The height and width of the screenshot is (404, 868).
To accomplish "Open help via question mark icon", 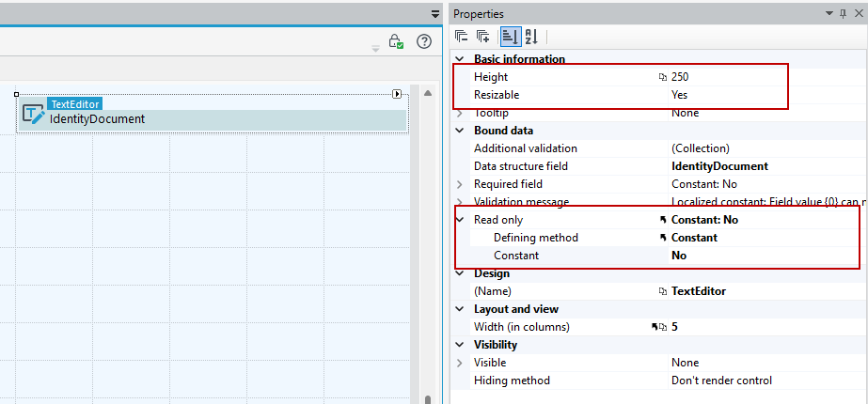I will (x=423, y=41).
